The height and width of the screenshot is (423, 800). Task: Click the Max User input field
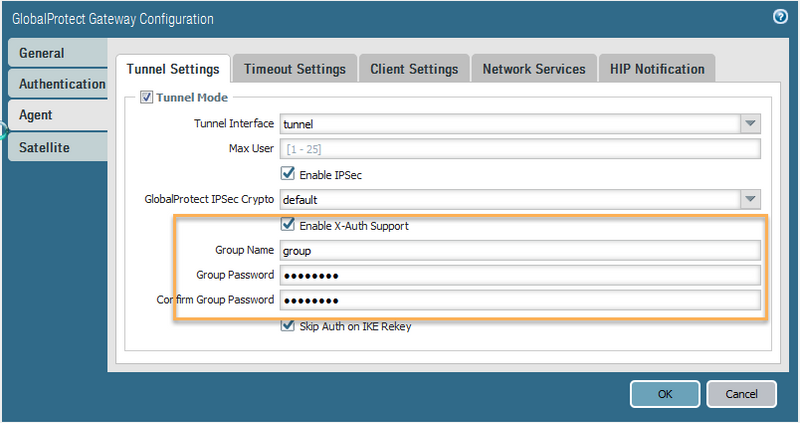coord(520,149)
